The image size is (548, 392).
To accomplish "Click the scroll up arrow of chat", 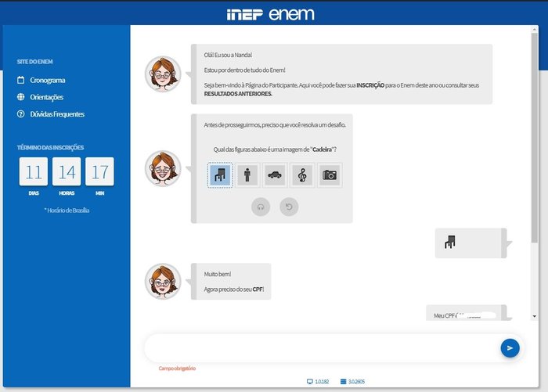I will (x=535, y=30).
